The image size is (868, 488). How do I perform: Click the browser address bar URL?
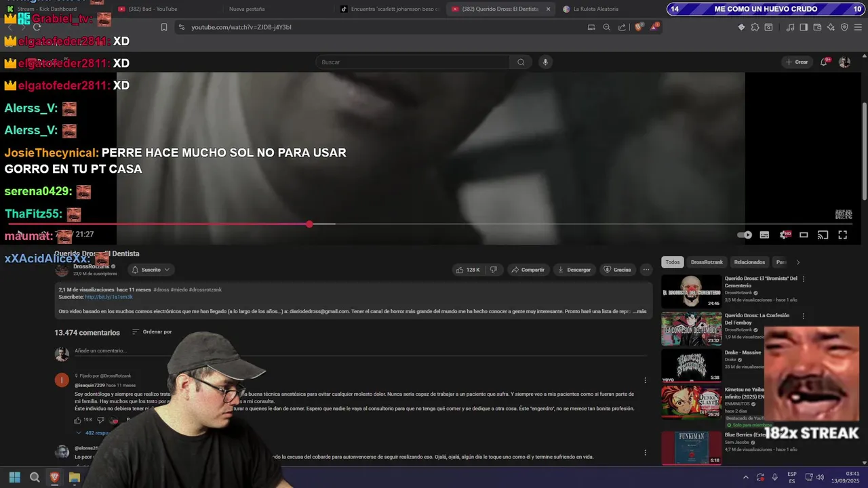pos(241,27)
